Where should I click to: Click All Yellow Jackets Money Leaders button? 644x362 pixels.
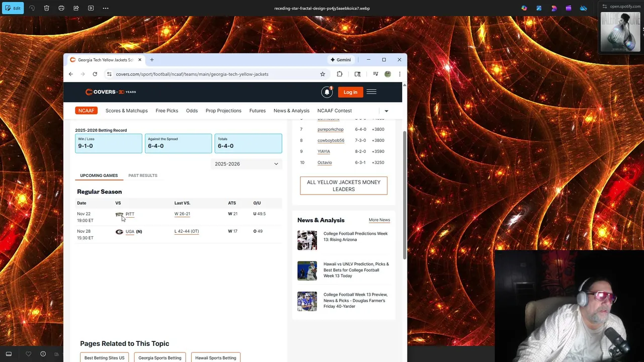coord(344,186)
